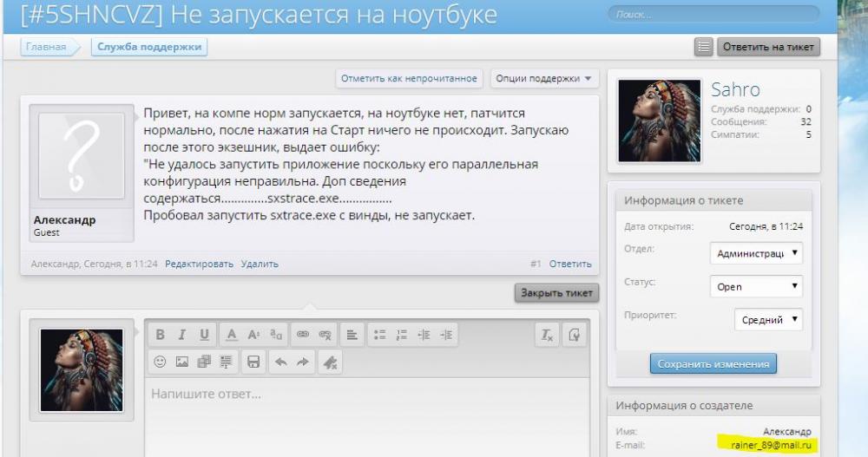
Task: Open the Служба поддержки breadcrumb tab
Action: tap(149, 47)
